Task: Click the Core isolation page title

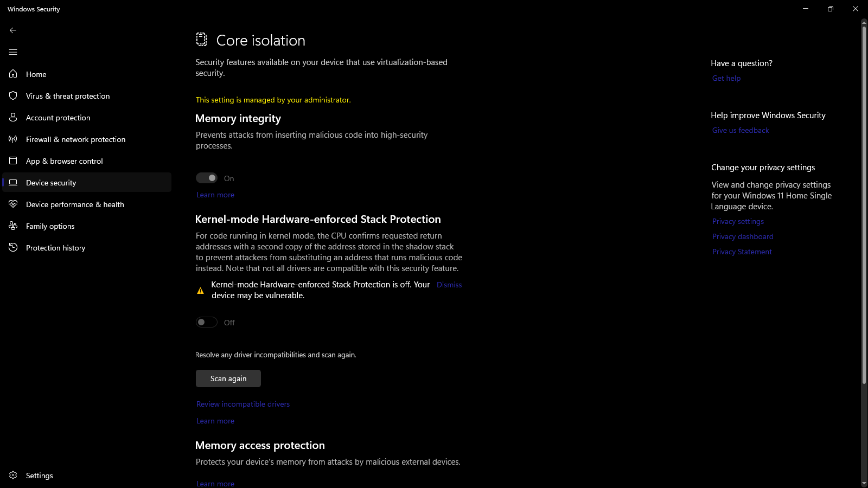Action: (261, 40)
